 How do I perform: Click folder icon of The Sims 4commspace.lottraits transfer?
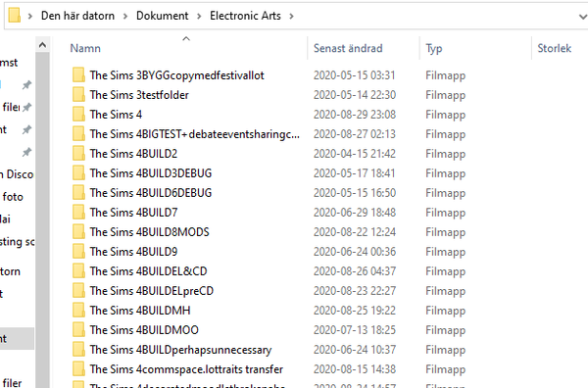(78, 368)
